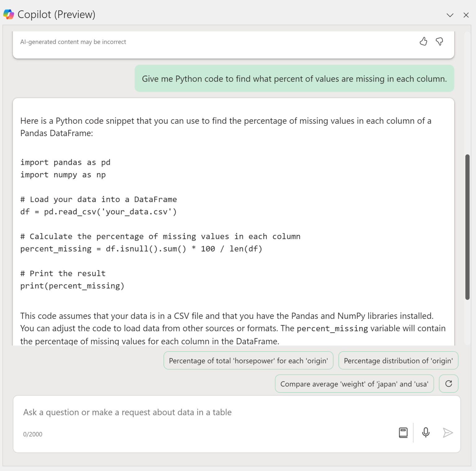This screenshot has width=476, height=471.
Task: Refresh the suggested prompts
Action: (x=448, y=384)
